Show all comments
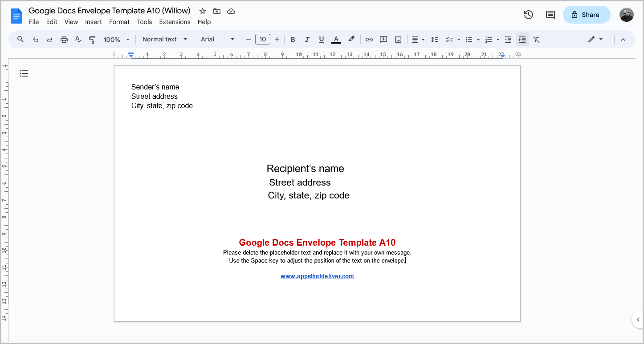The height and width of the screenshot is (344, 644). point(550,15)
